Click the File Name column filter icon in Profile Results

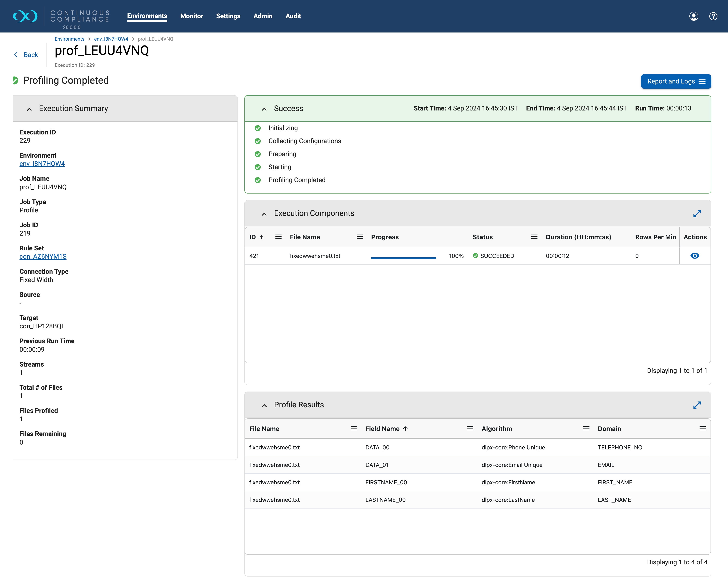point(354,429)
